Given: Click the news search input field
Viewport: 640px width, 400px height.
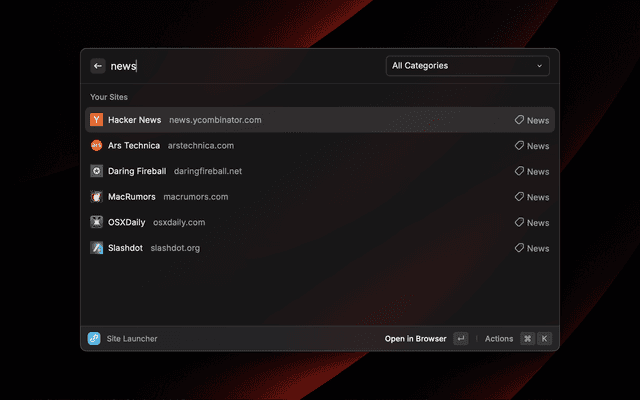Looking at the screenshot, I should tap(250, 66).
